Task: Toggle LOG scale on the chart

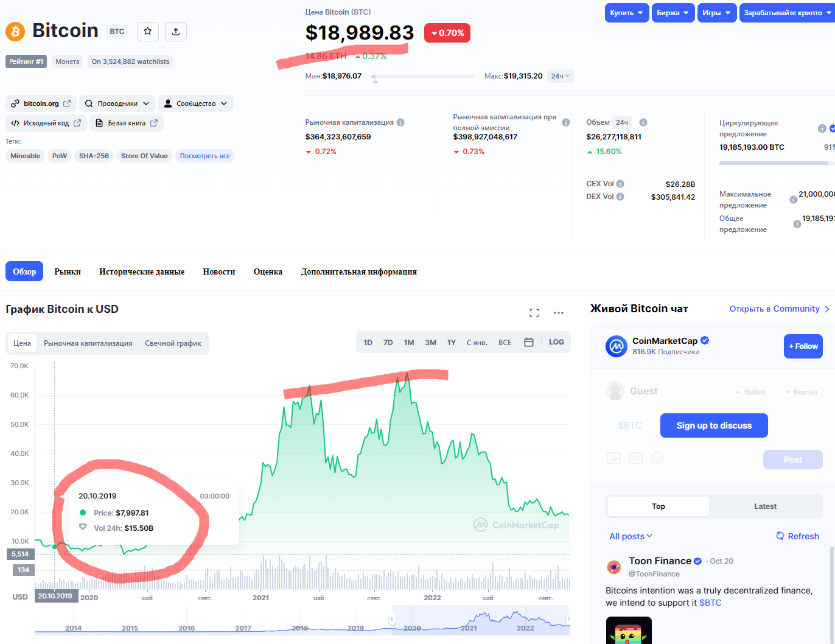Action: 556,342
